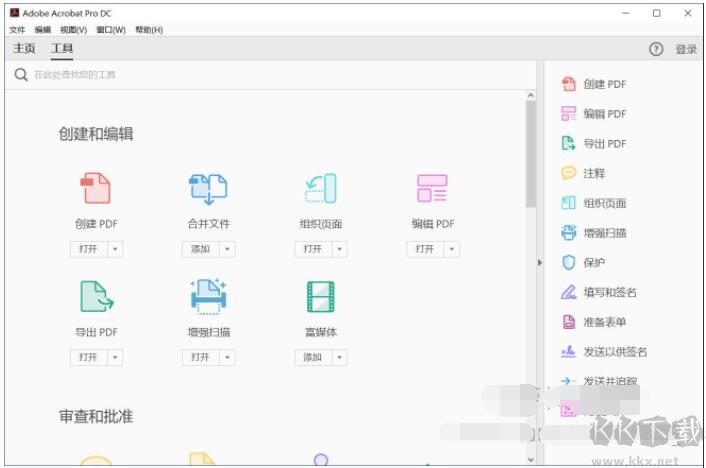The image size is (706, 468).
Task: Click 准备表单 label in right sidebar
Action: (x=604, y=322)
